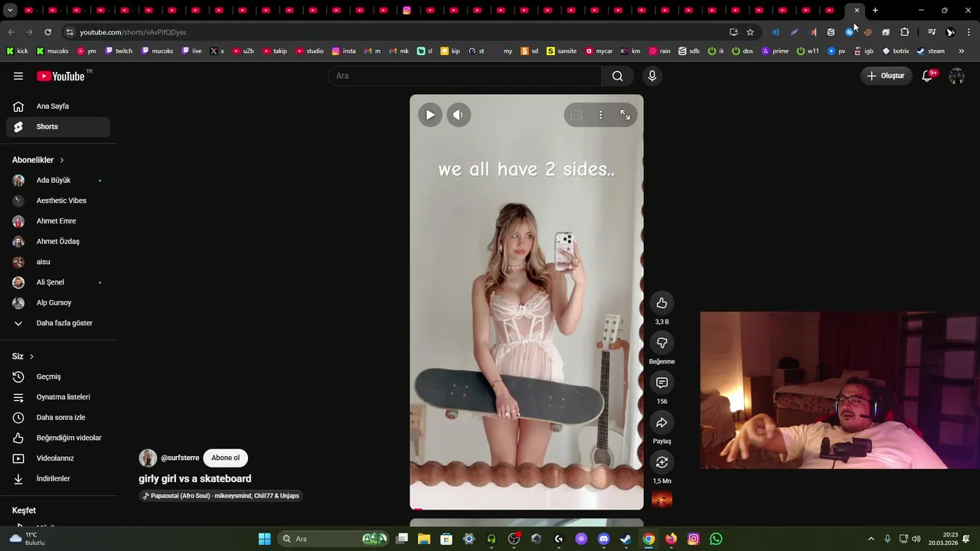Open the tab search dropdown arrow
The height and width of the screenshot is (551, 980).
point(10,11)
